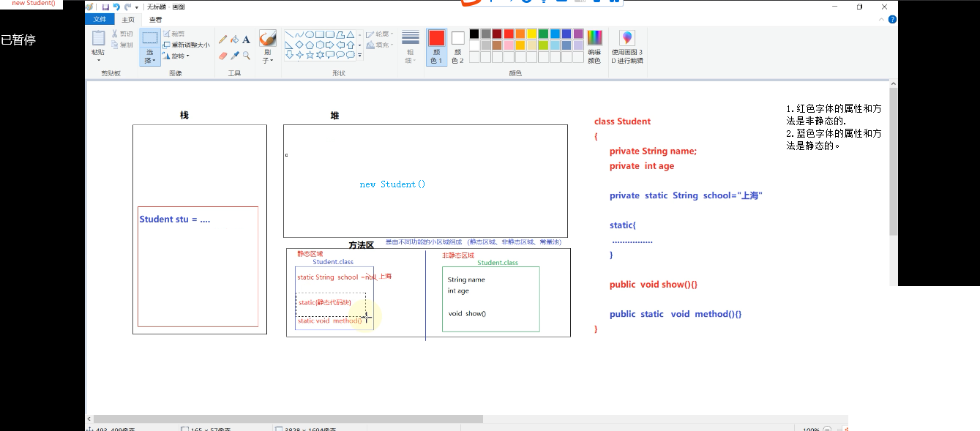Choose the purple color swatch
The image size is (980, 431).
tap(578, 34)
